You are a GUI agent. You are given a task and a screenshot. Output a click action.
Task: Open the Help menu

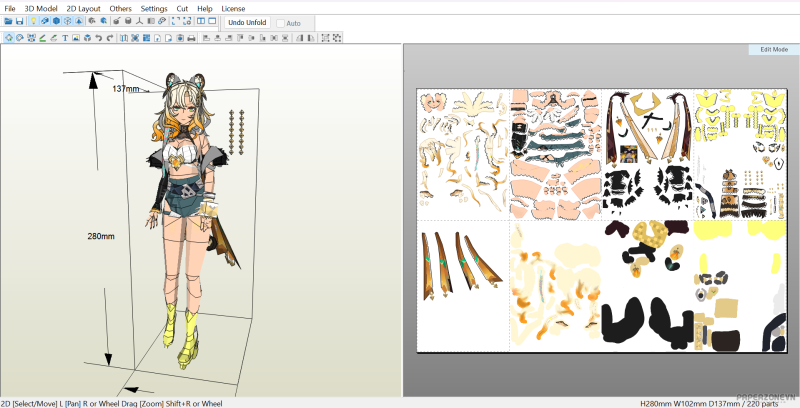[x=205, y=8]
